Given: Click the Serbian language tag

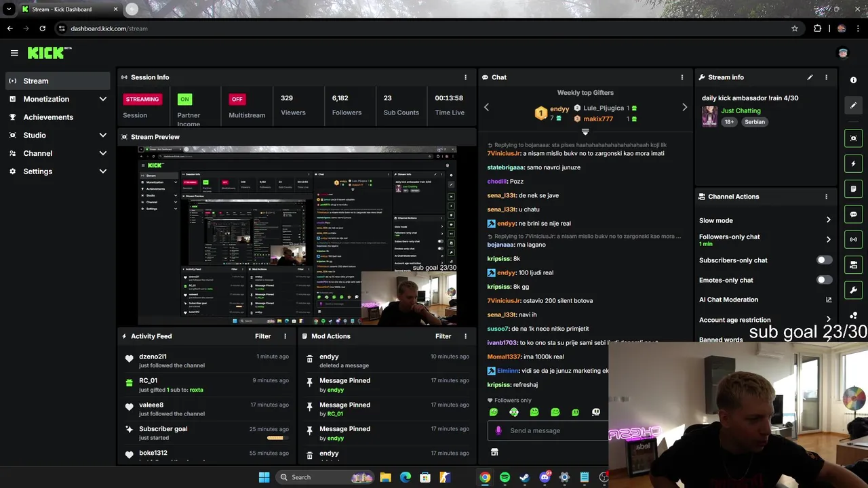Looking at the screenshot, I should click(754, 122).
